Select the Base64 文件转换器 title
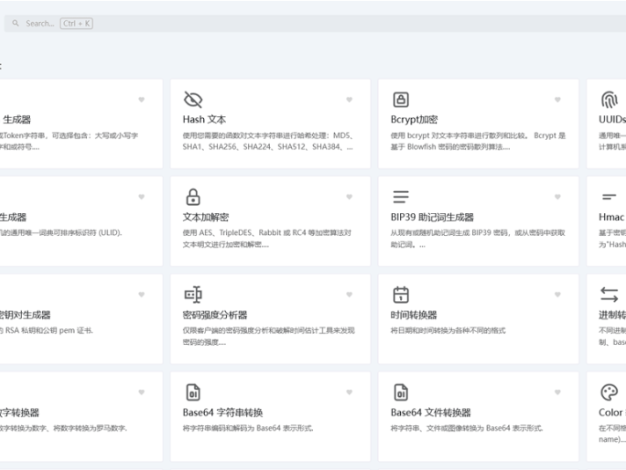 pos(431,412)
